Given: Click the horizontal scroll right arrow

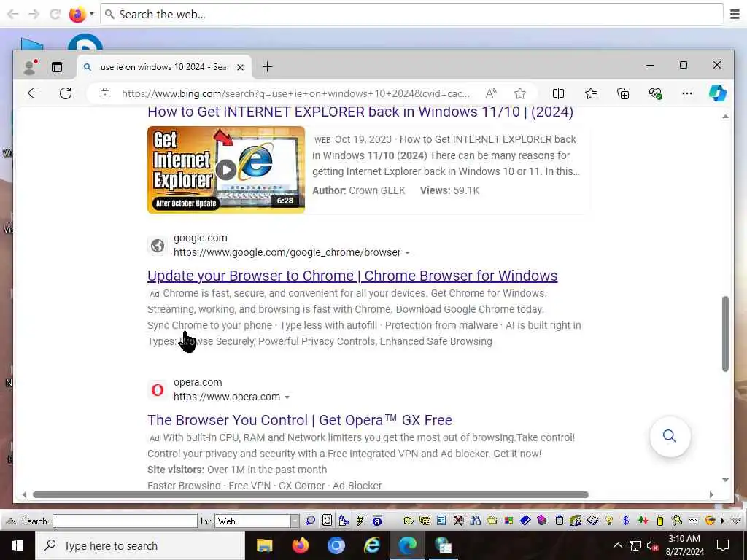Looking at the screenshot, I should 711,495.
